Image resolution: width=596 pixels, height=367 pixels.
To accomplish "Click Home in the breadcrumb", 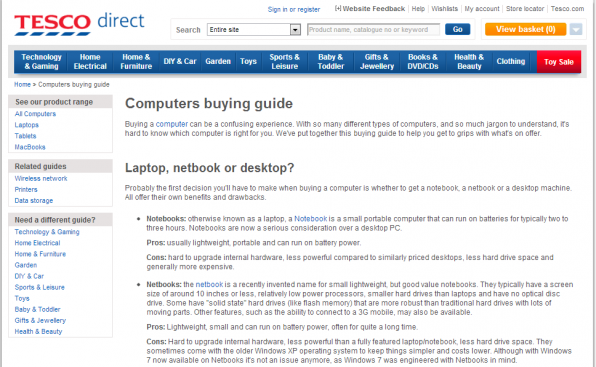I will (x=22, y=84).
